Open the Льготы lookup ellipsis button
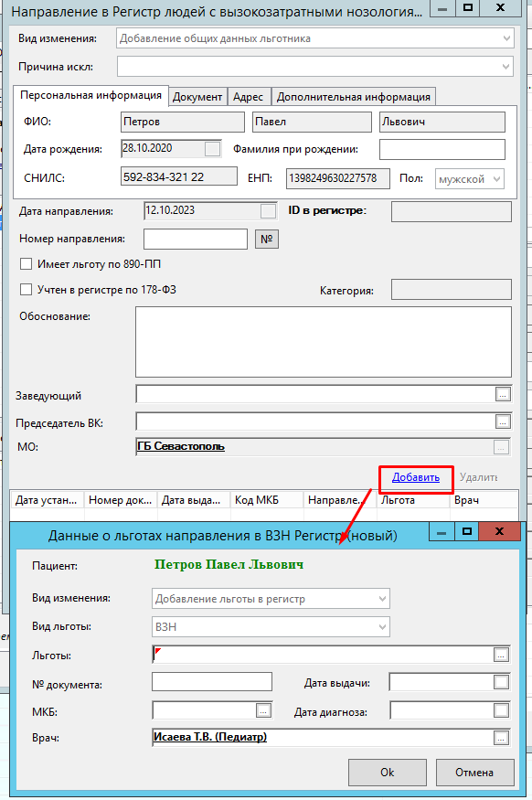 click(501, 656)
